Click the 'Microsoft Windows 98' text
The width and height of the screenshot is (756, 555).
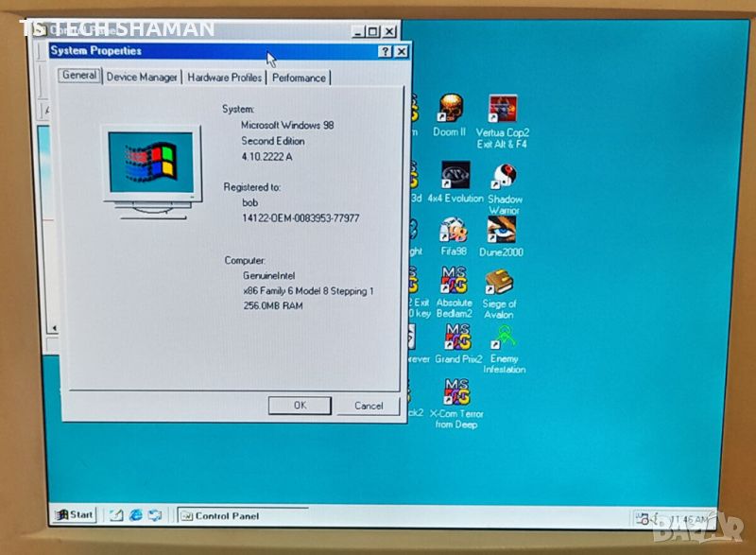tap(287, 126)
